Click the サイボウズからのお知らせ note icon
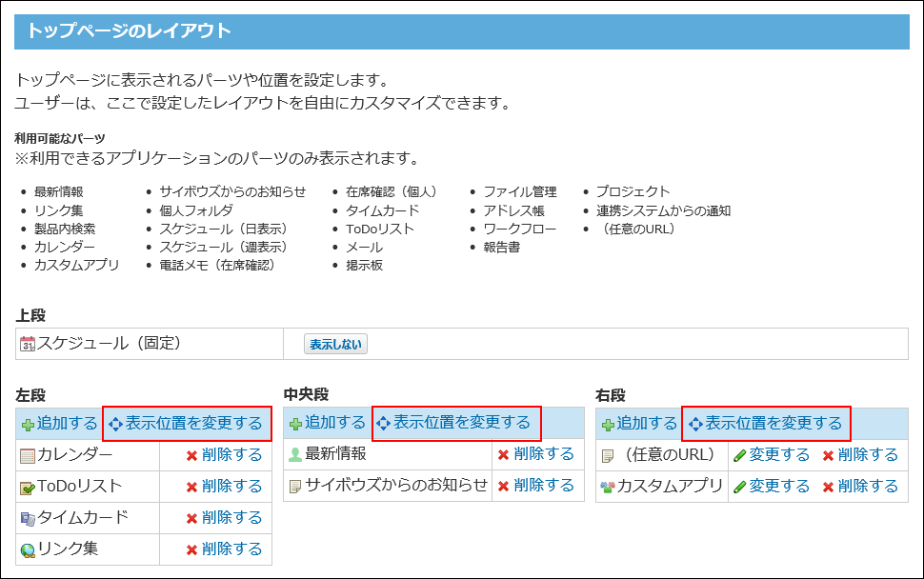 pyautogui.click(x=295, y=487)
